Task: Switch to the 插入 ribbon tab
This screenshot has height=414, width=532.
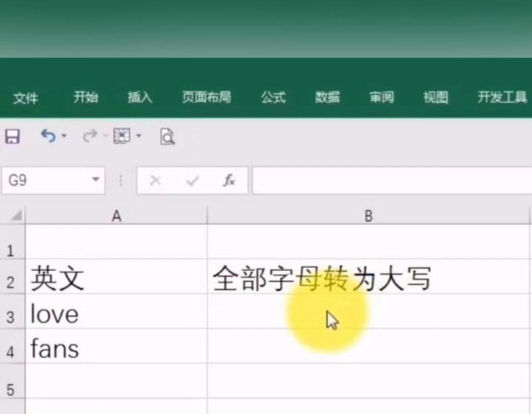Action: 139,97
